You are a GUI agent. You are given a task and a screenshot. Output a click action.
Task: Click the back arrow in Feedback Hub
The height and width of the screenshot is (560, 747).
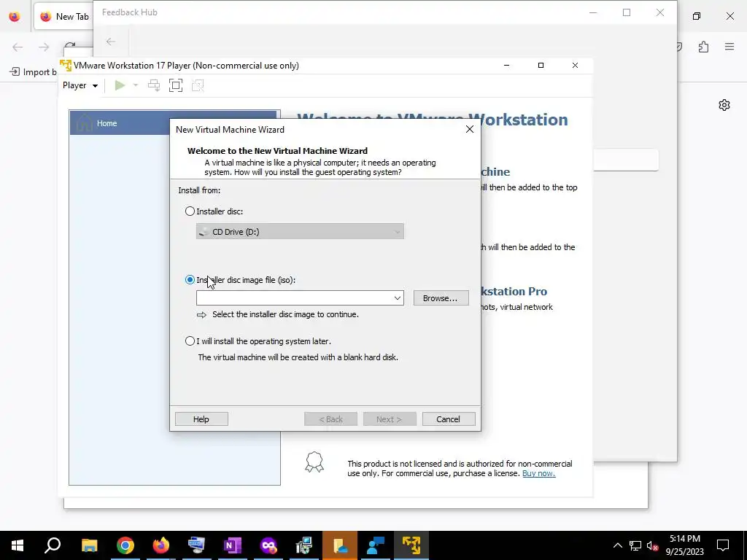111,42
